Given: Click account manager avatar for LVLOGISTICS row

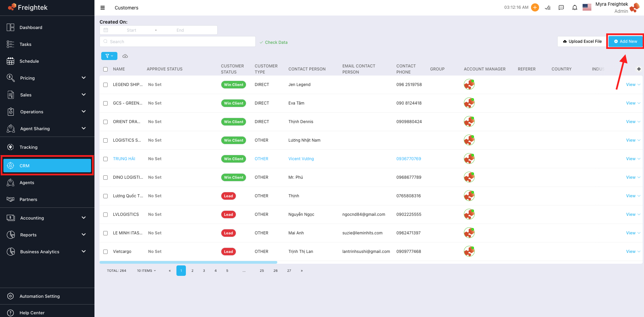Looking at the screenshot, I should [x=469, y=214].
